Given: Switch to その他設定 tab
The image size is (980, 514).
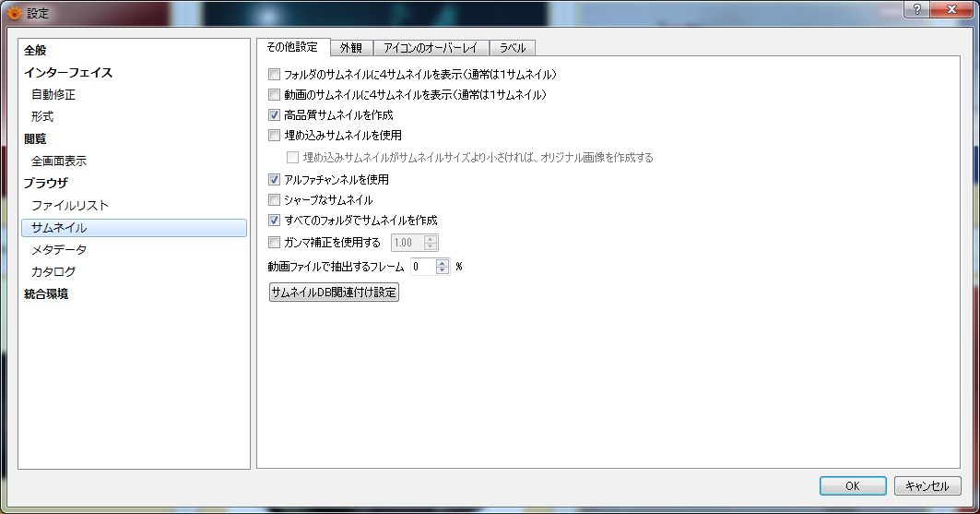Looking at the screenshot, I should (292, 47).
